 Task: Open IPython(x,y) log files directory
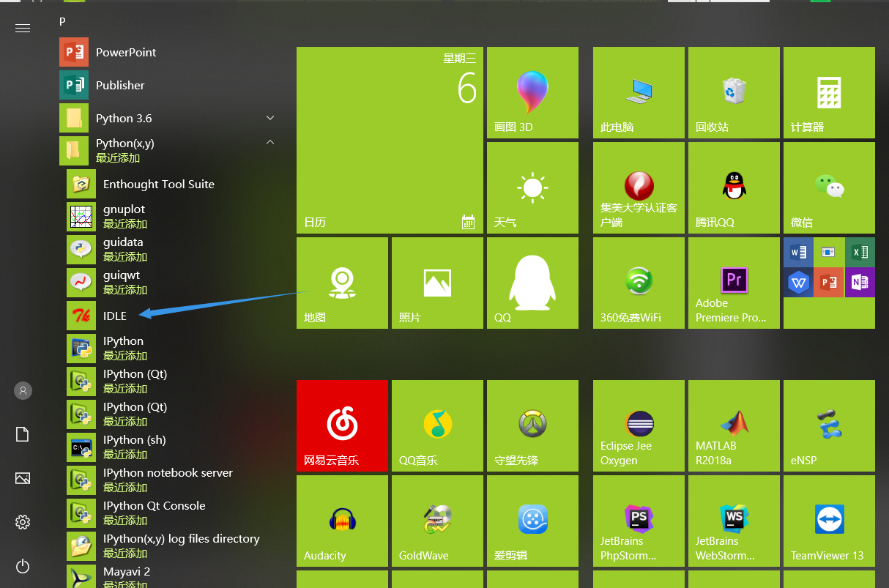[x=172, y=546]
